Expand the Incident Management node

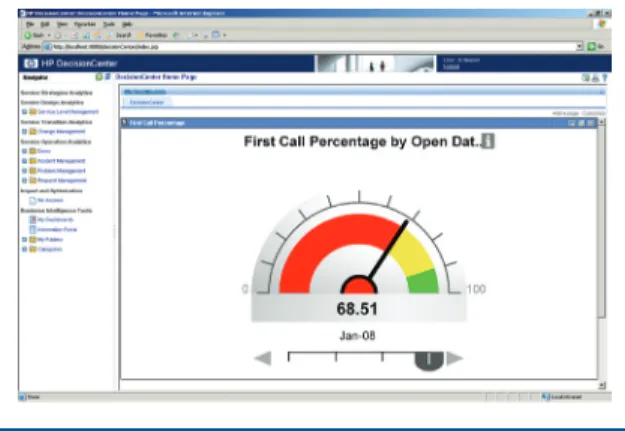(24, 161)
